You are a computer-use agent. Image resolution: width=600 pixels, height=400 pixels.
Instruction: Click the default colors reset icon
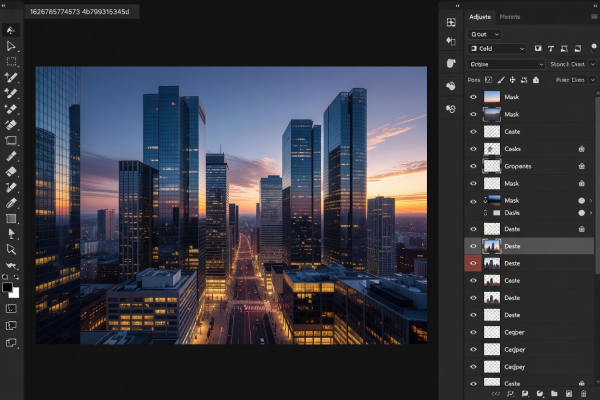coord(5,276)
